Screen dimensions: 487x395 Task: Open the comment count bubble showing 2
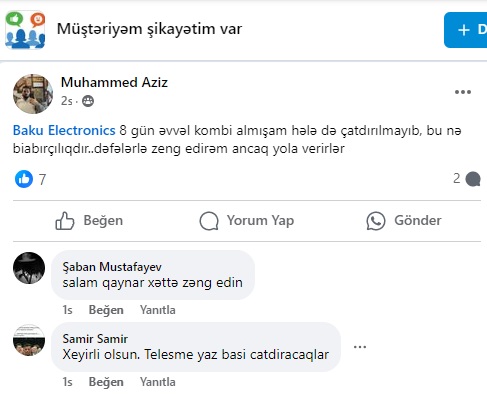[x=467, y=179]
